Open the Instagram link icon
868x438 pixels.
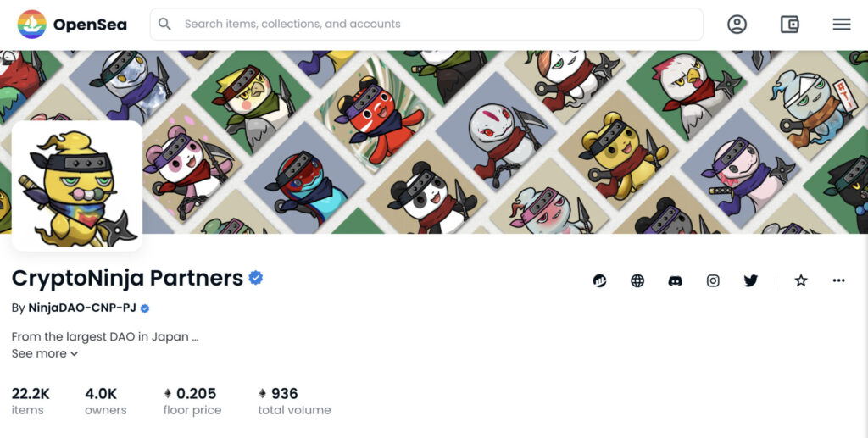(x=713, y=281)
